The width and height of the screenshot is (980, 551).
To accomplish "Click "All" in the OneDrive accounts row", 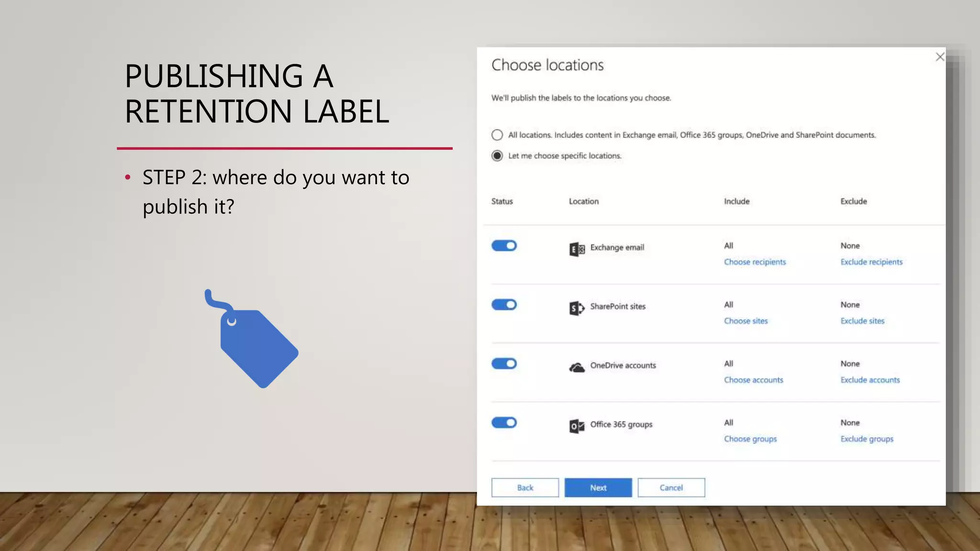I will pyautogui.click(x=729, y=364).
